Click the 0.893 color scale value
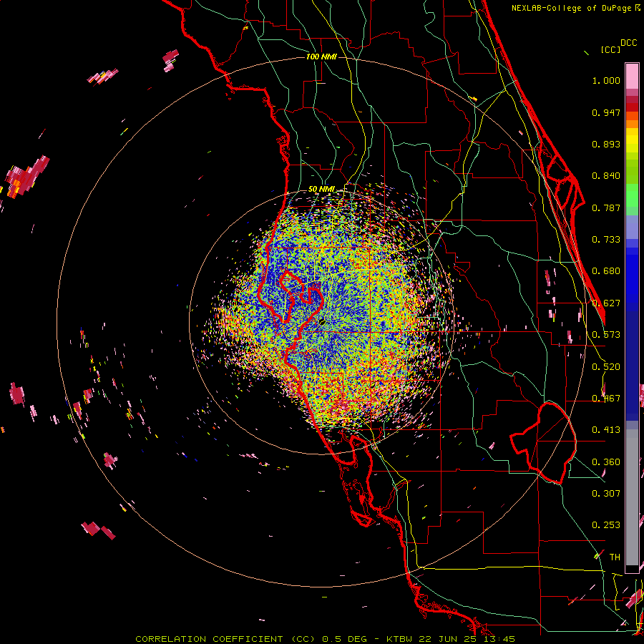 606,144
